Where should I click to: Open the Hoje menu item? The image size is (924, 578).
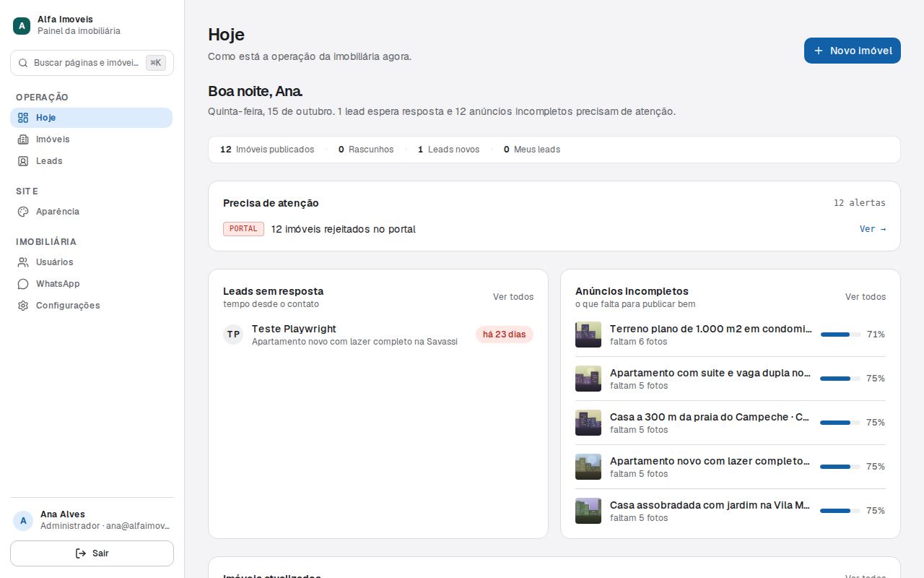pyautogui.click(x=92, y=118)
